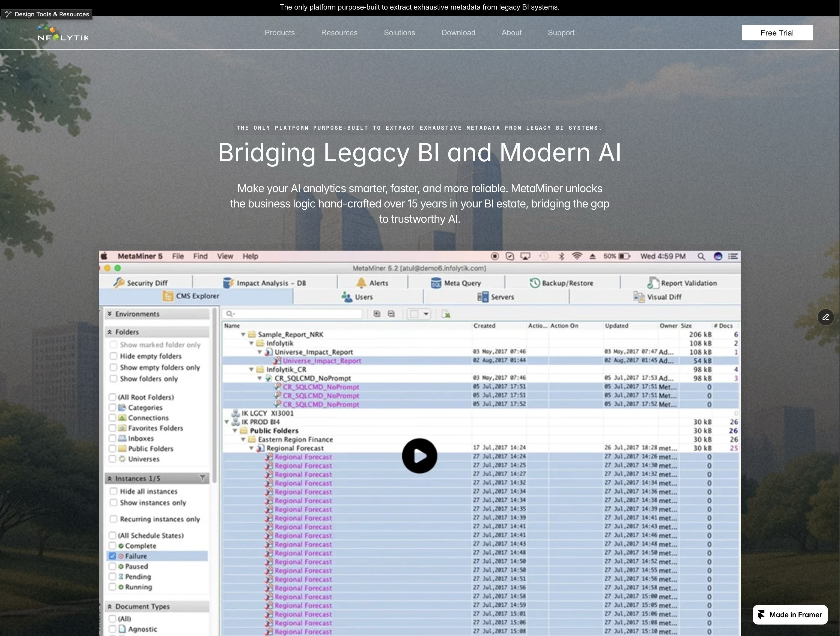Click the collapse all icon in toolbar
The height and width of the screenshot is (636, 840).
[x=391, y=314]
